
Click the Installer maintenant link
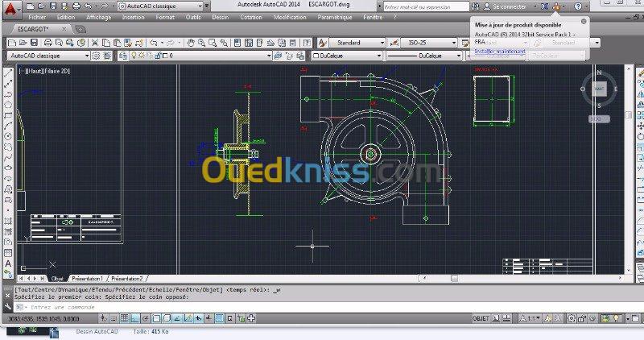(x=500, y=51)
